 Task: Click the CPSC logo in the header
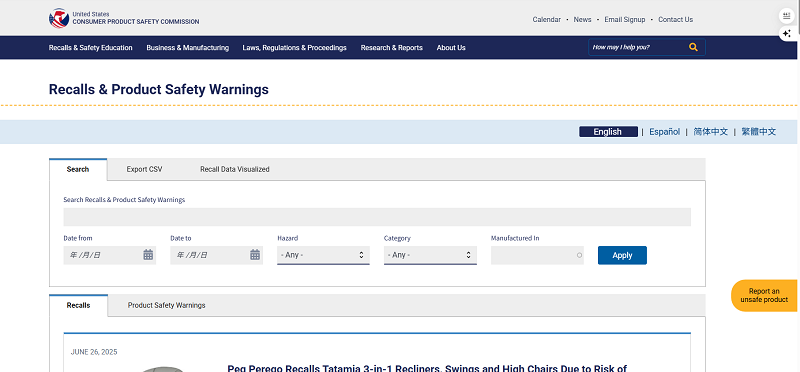click(59, 18)
